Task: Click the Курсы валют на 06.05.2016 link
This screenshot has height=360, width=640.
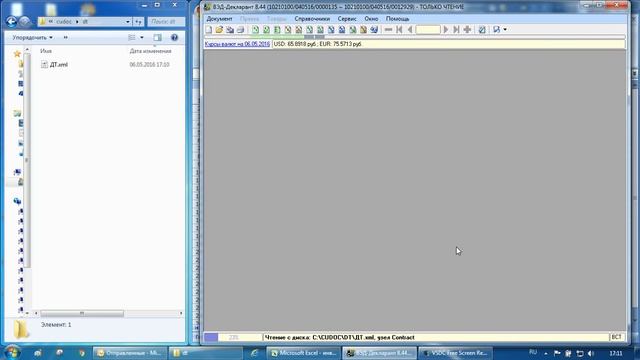Action: [237, 44]
